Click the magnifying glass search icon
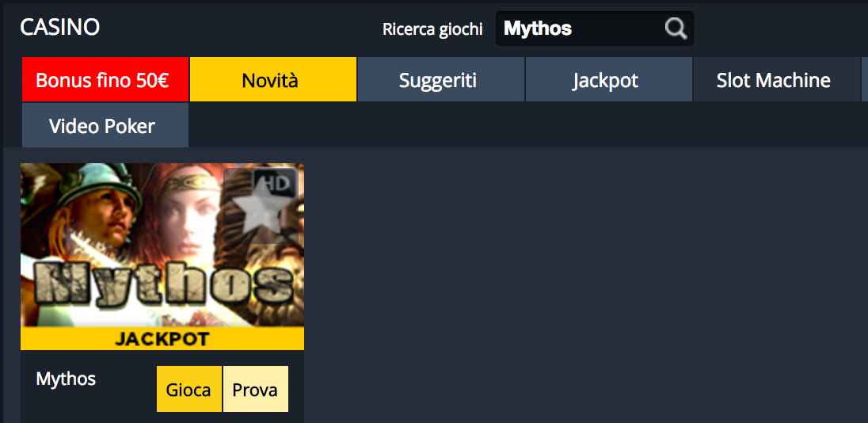 [x=676, y=29]
